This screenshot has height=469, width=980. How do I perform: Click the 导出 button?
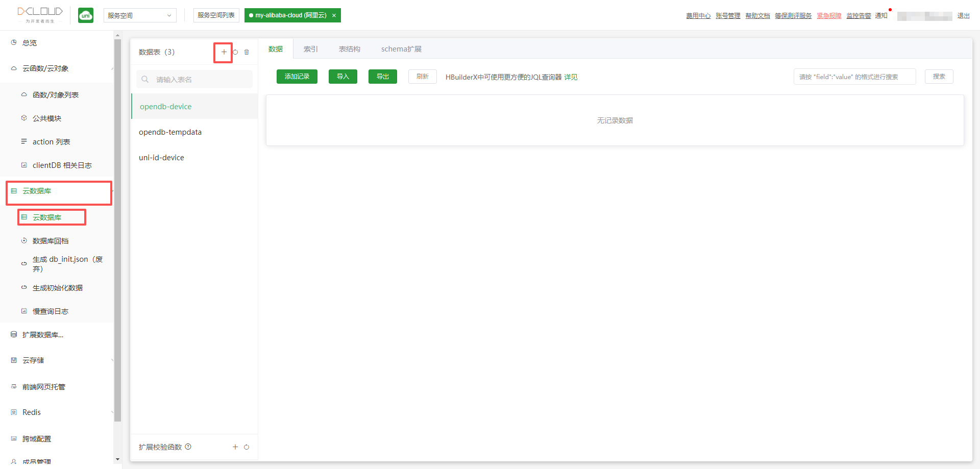[x=383, y=77]
